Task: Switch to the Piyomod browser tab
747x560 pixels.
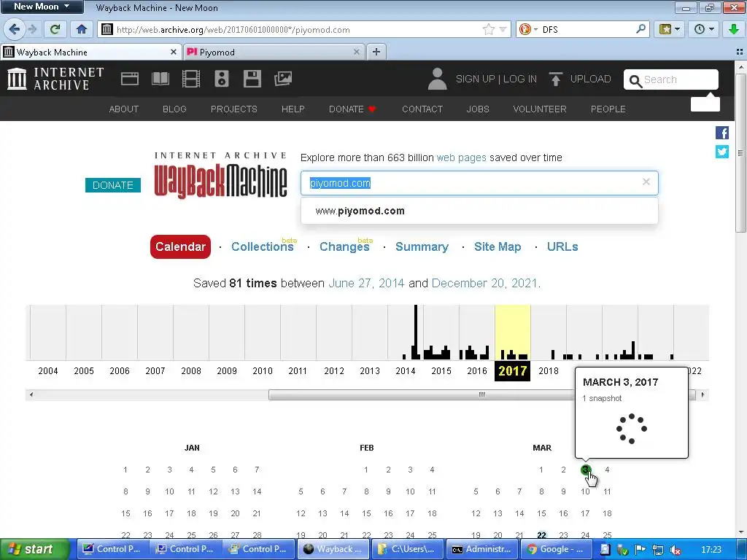Action: point(274,52)
